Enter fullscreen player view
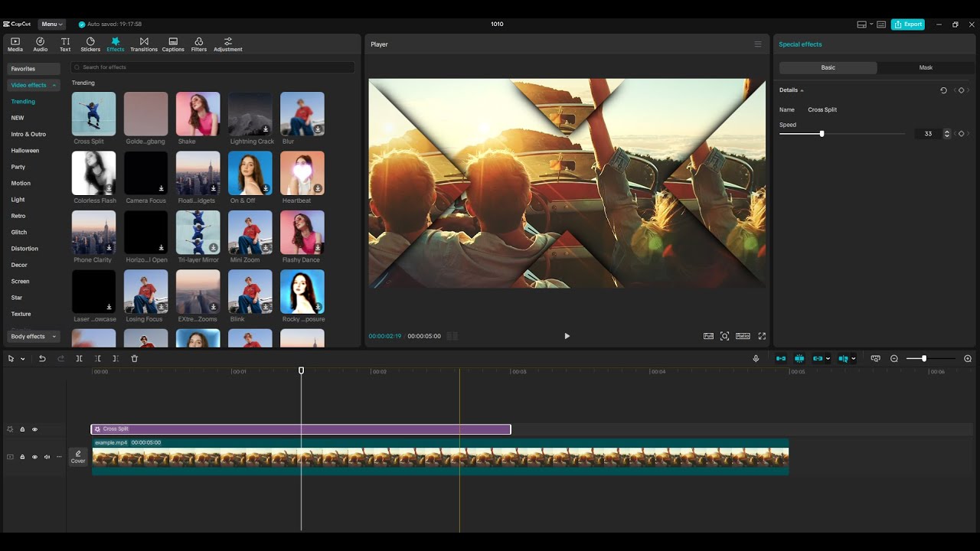 tap(762, 336)
